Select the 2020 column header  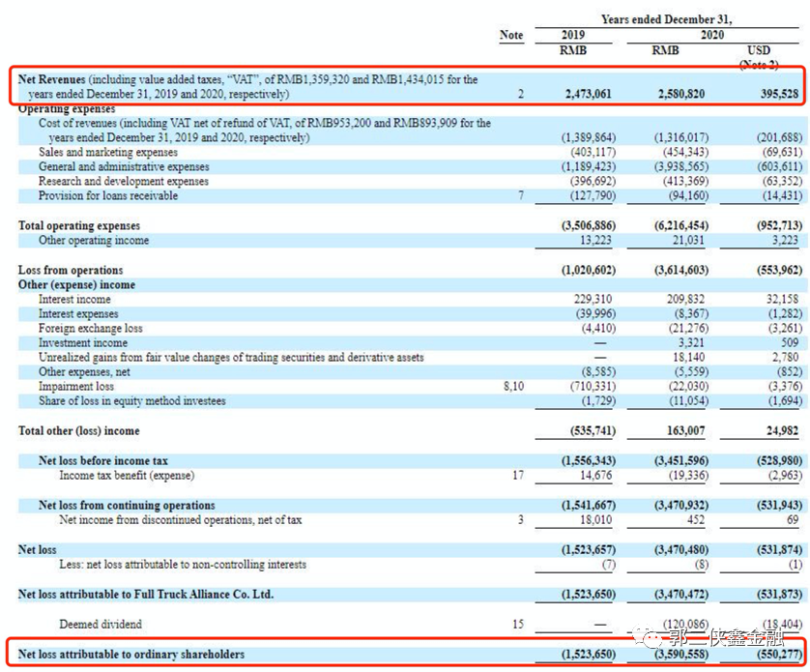pos(711,35)
